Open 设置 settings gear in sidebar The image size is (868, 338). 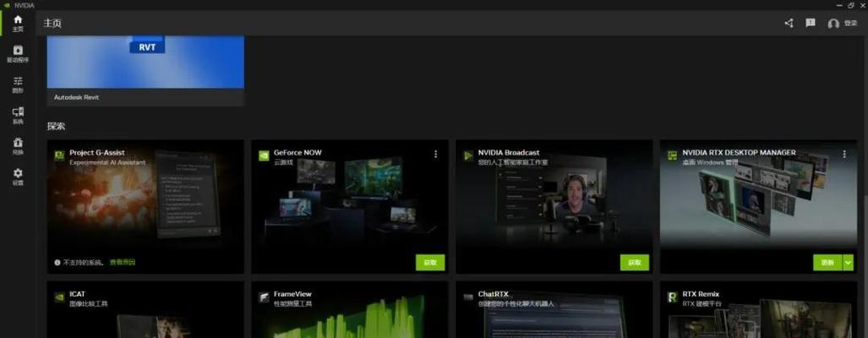point(18,177)
